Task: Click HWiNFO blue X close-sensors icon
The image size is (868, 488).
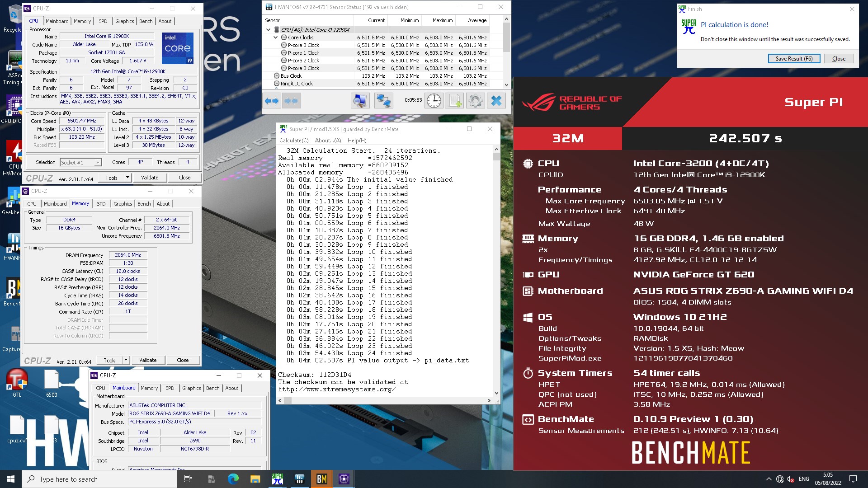Action: (x=496, y=101)
